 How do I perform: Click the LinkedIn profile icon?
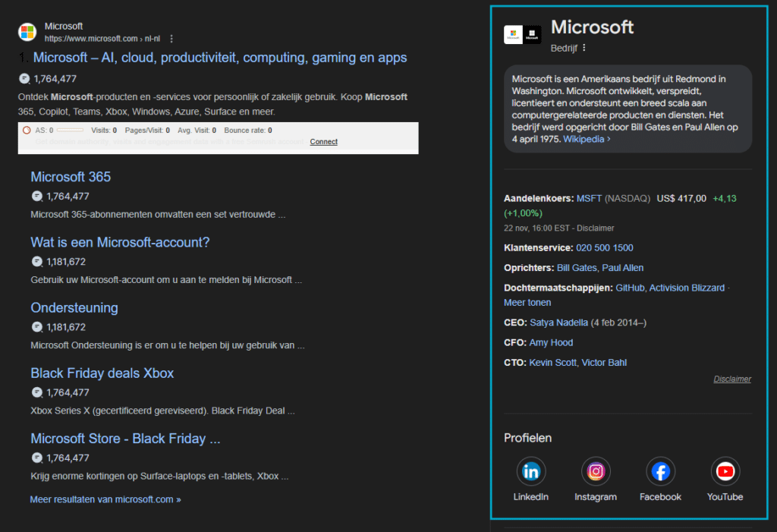pyautogui.click(x=531, y=471)
